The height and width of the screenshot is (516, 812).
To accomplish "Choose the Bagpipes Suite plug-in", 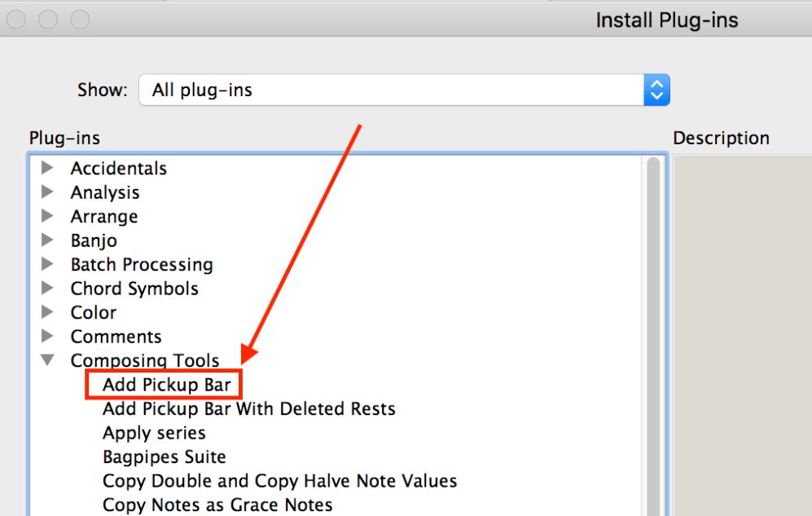I will click(164, 456).
